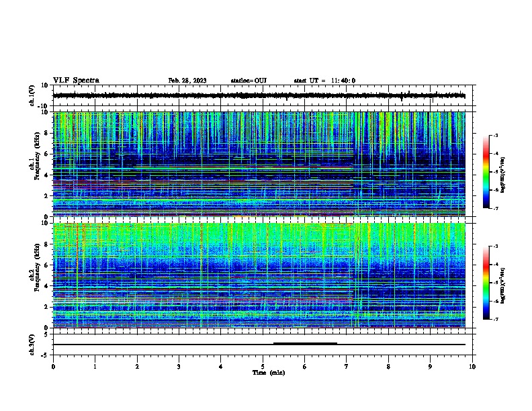Click time axis tick label "6"

(x=304, y=367)
